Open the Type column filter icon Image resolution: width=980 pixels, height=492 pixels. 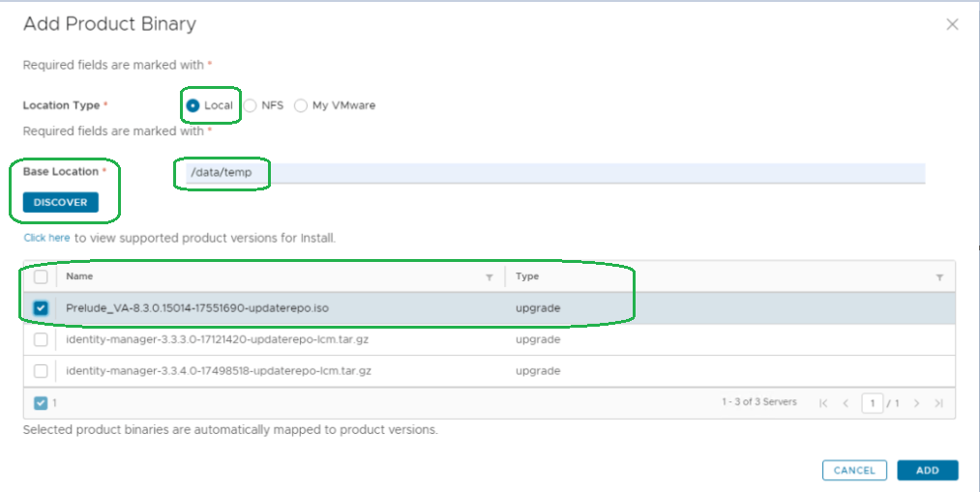point(939,277)
